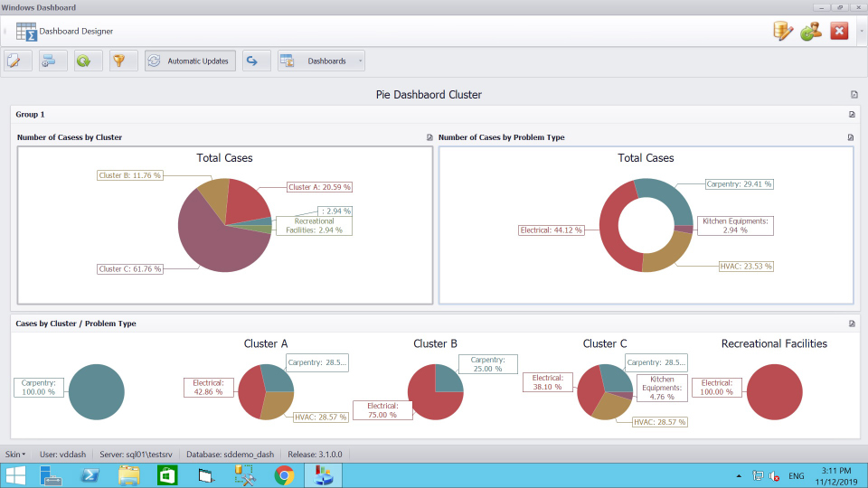Image resolution: width=868 pixels, height=488 pixels.
Task: Open Google Chrome from the taskbar
Action: [x=284, y=475]
